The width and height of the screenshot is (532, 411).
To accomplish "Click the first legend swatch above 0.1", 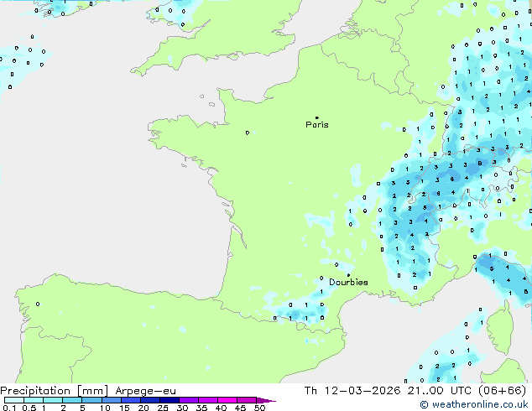I will [14, 400].
